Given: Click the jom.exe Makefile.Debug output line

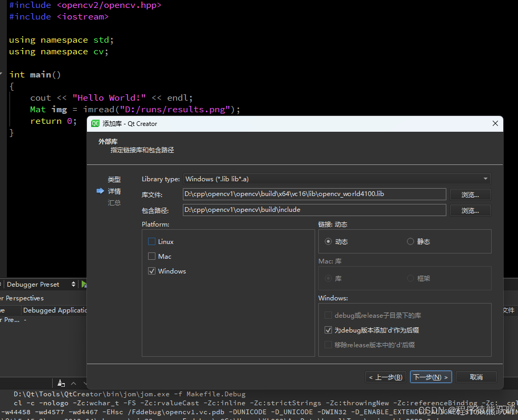Looking at the screenshot, I should [130, 394].
